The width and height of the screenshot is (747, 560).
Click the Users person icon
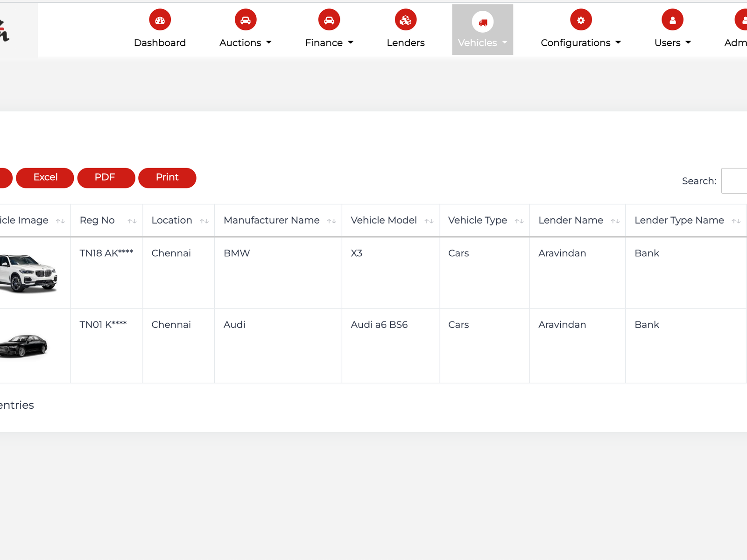(x=672, y=20)
